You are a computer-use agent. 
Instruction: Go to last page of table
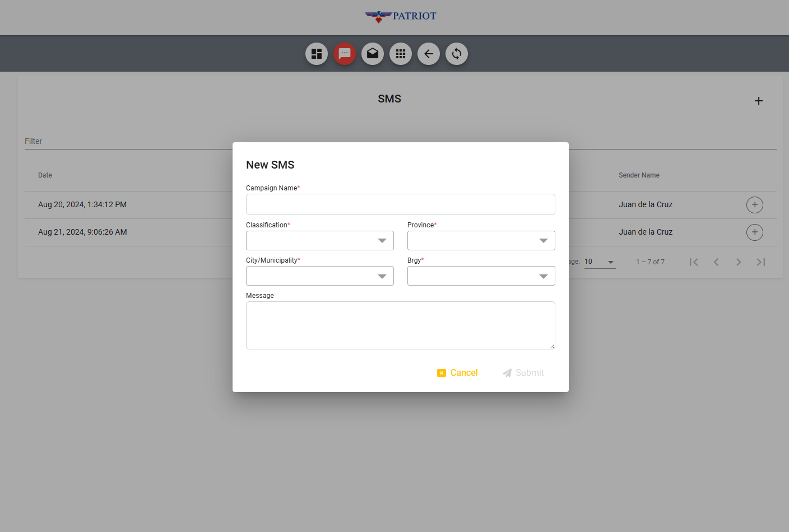761,262
